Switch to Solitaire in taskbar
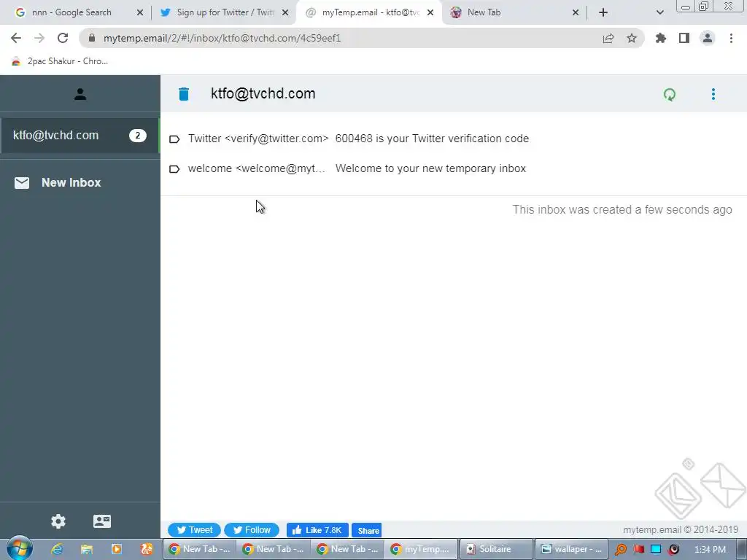The image size is (747, 560). [495, 549]
